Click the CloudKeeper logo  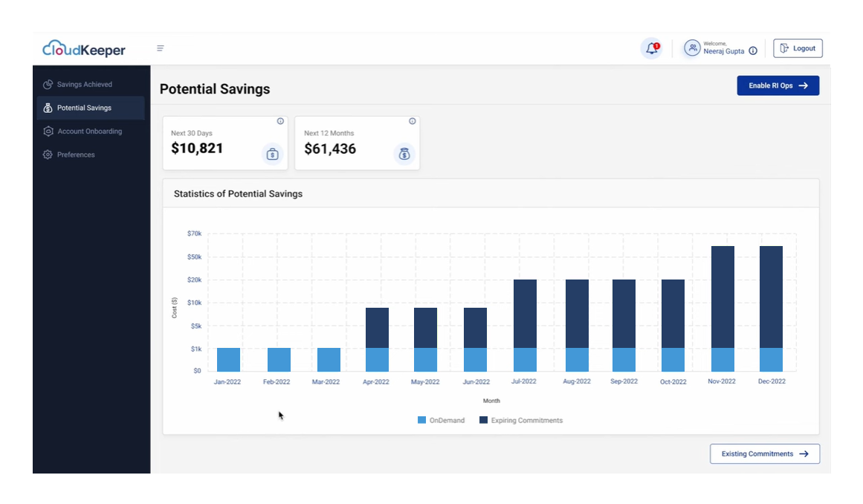83,49
